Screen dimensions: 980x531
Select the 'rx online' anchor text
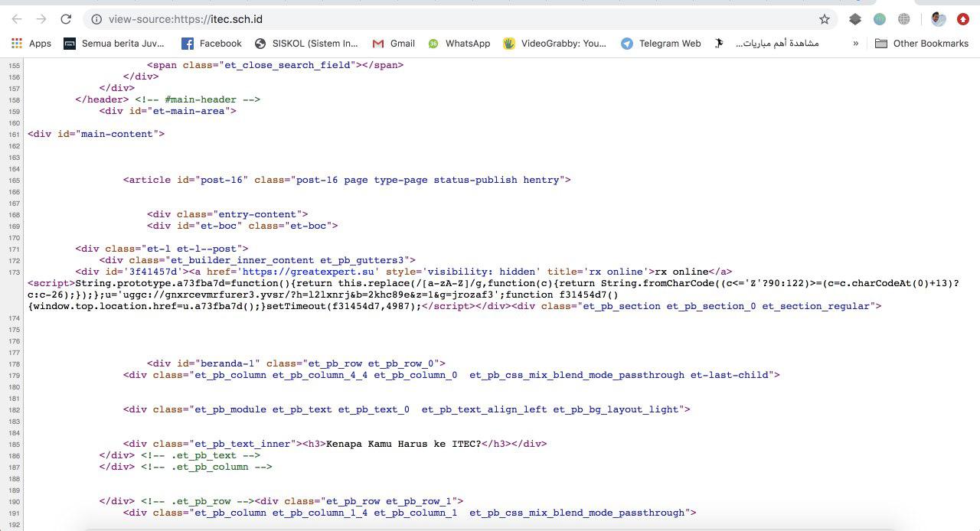(680, 272)
